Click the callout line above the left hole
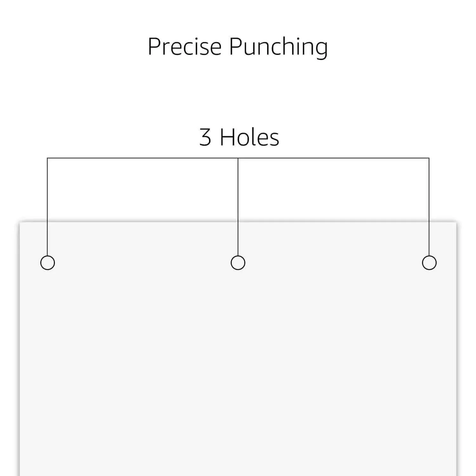The width and height of the screenshot is (476, 476). tap(47, 207)
